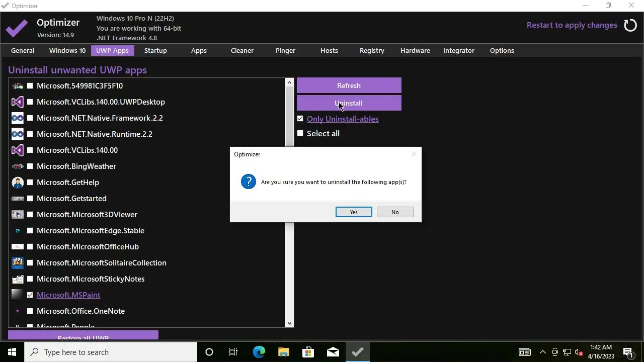Open the Windows Start menu

click(x=12, y=352)
